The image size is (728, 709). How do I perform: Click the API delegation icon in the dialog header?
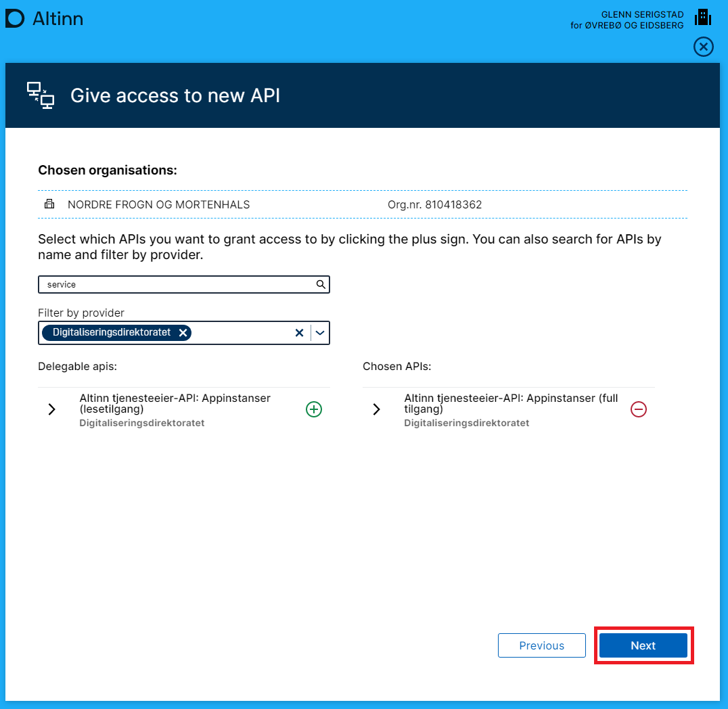pos(41,95)
